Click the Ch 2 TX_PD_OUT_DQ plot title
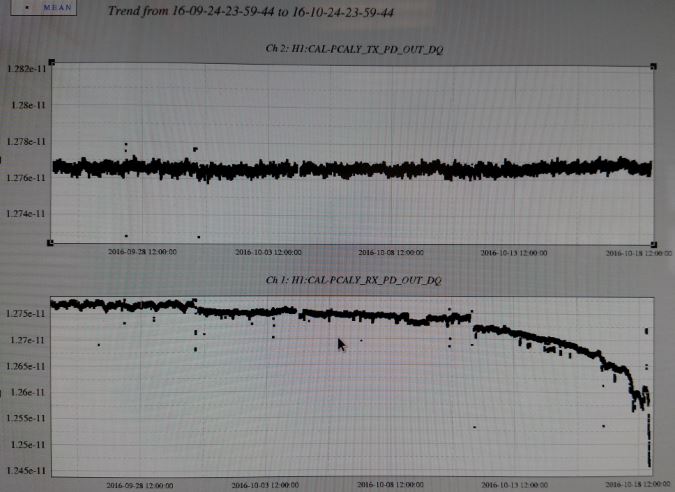 354,49
